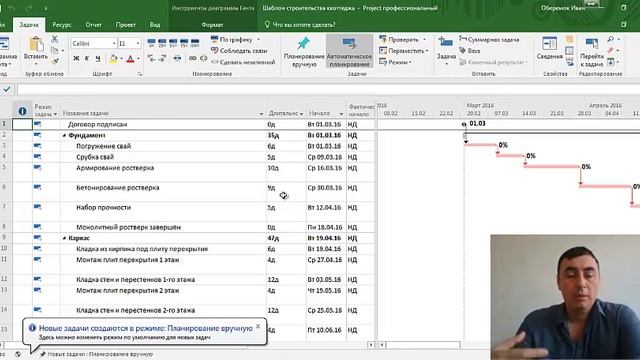Click the Copy icon in clipboard group

tap(54, 50)
